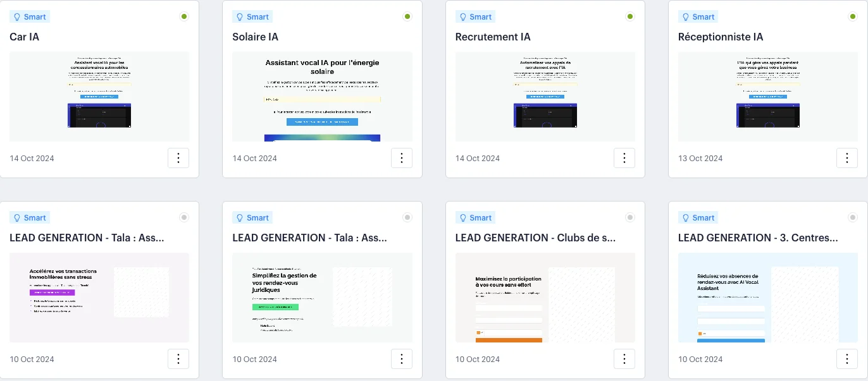Click the Smart lightbulb tag on Solaire IA
This screenshot has width=868, height=381.
point(252,17)
